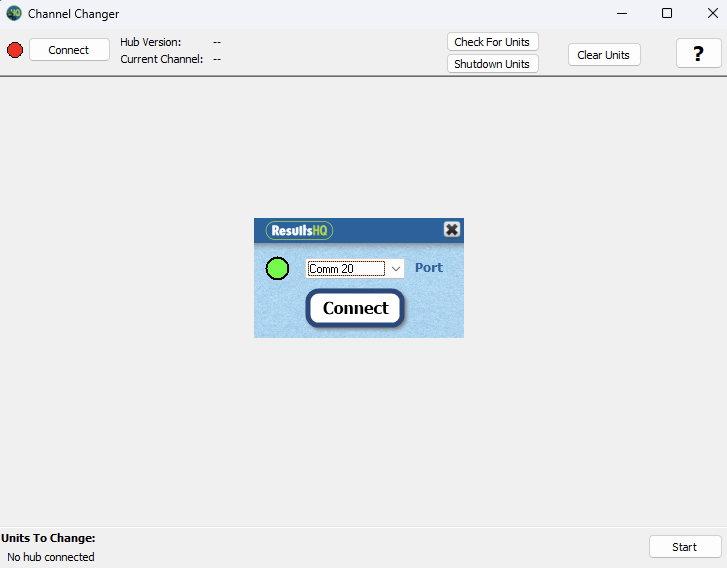Screen dimensions: 727x568
Task: Click the Connect button in the top toolbar
Action: point(69,50)
